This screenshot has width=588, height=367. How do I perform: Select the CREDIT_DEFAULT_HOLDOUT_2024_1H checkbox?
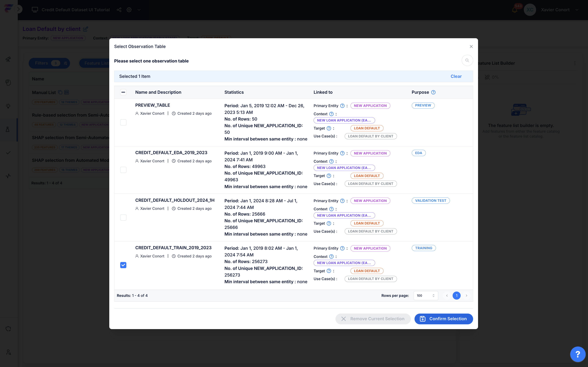(x=123, y=217)
